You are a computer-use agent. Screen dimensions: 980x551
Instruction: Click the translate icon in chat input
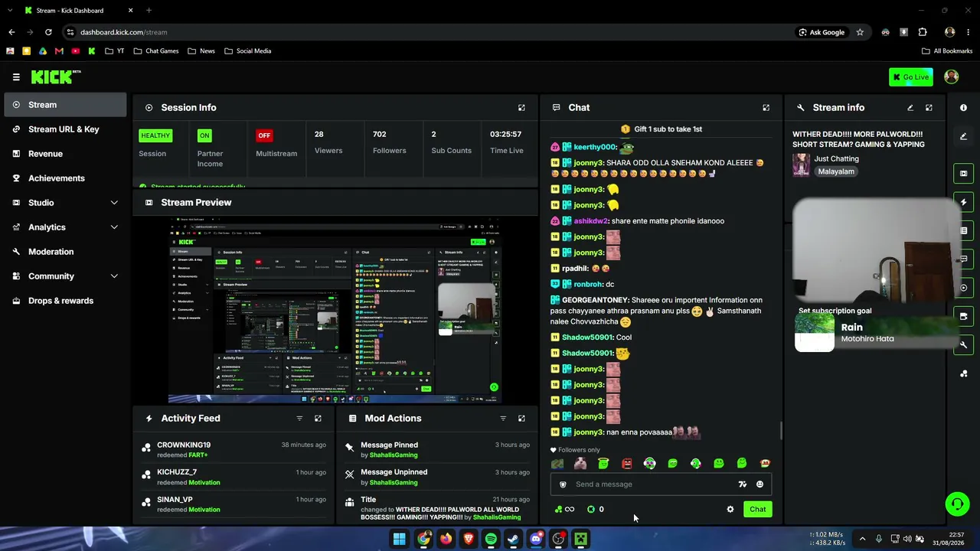click(742, 484)
